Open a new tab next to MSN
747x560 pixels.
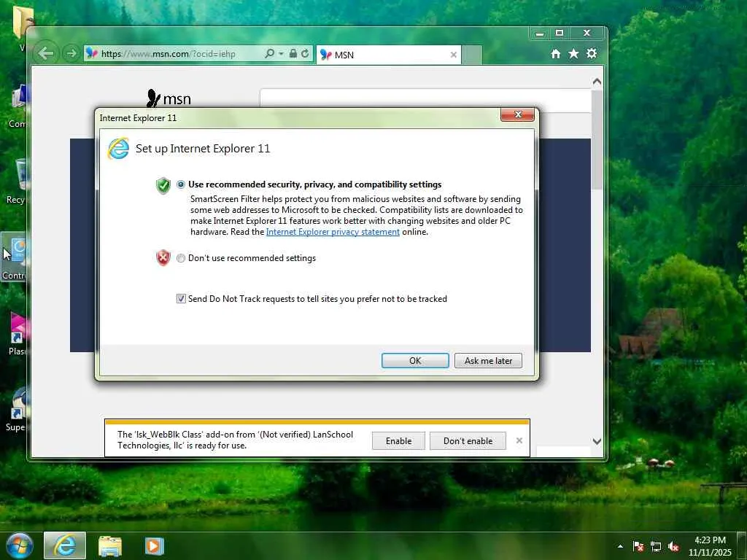click(472, 55)
